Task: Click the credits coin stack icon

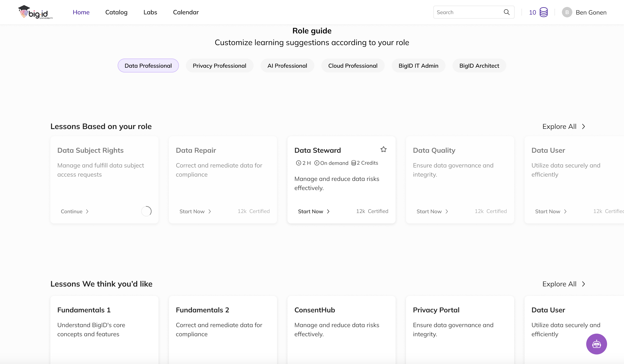Action: [x=543, y=12]
